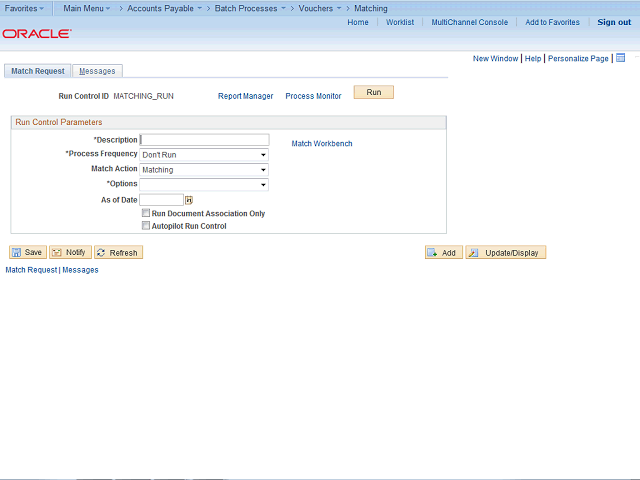The width and height of the screenshot is (640, 480).
Task: Switch to the Match Request tab
Action: point(38,71)
